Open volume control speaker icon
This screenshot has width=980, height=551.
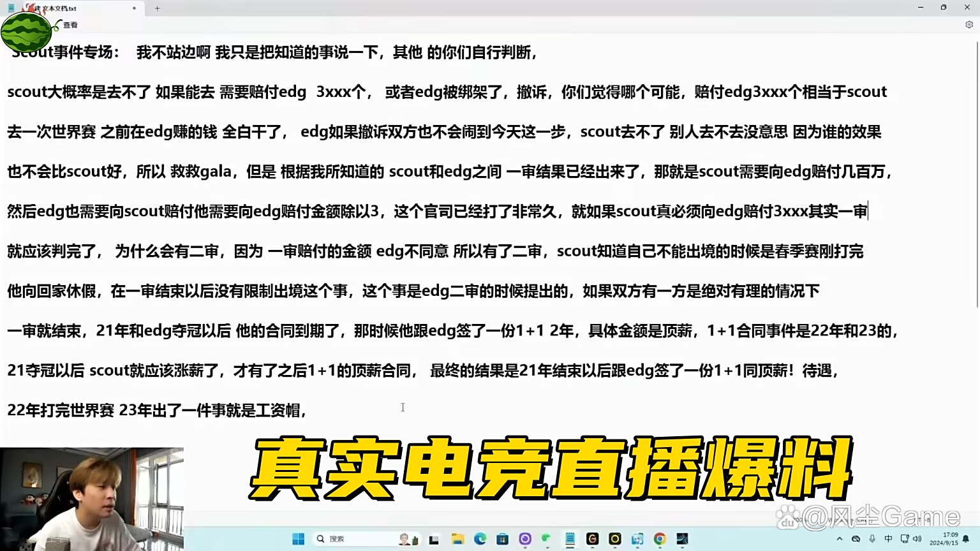click(x=917, y=539)
